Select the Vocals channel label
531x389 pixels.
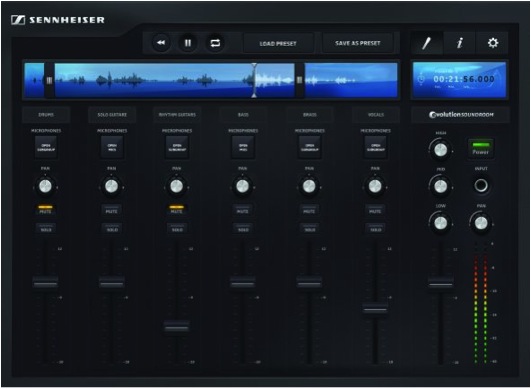click(x=376, y=115)
